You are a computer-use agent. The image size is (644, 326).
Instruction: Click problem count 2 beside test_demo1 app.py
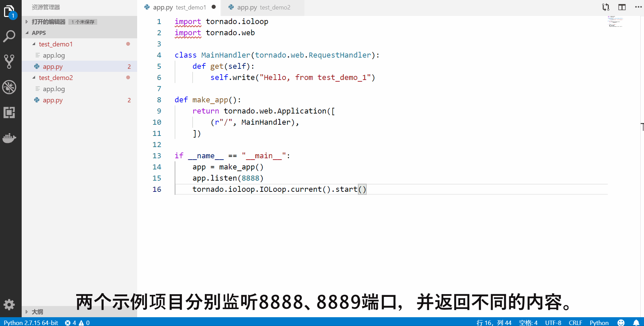tap(129, 66)
